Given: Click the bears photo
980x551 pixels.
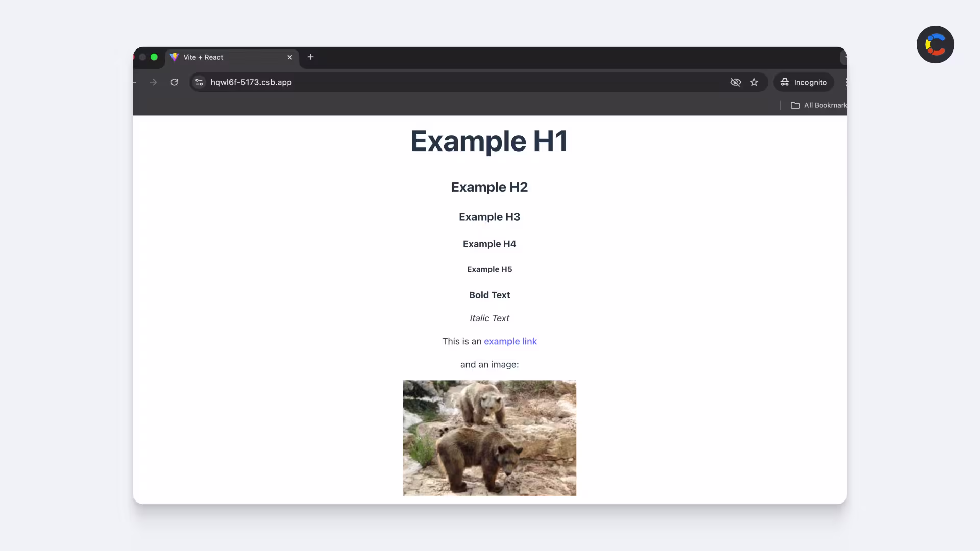Looking at the screenshot, I should pyautogui.click(x=489, y=438).
